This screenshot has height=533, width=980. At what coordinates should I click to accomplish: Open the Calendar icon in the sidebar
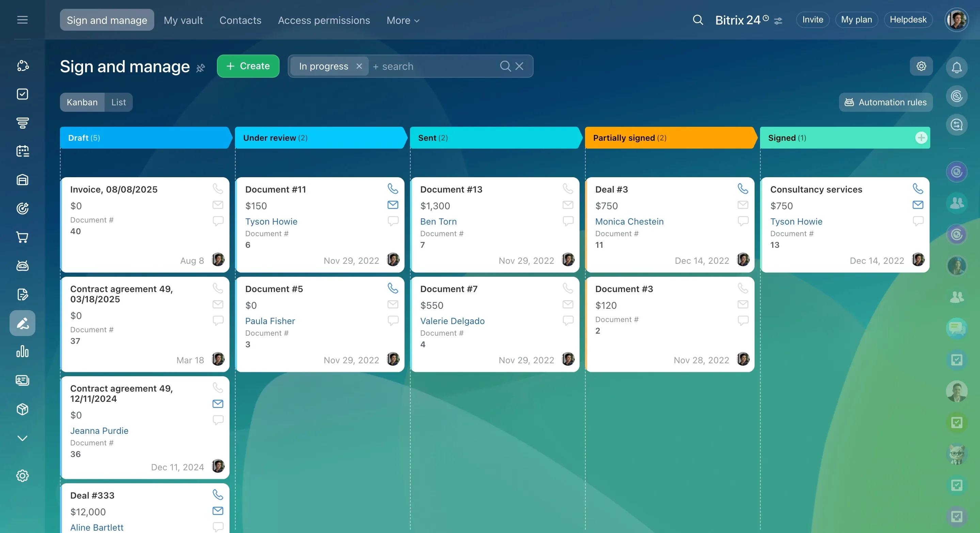point(22,151)
